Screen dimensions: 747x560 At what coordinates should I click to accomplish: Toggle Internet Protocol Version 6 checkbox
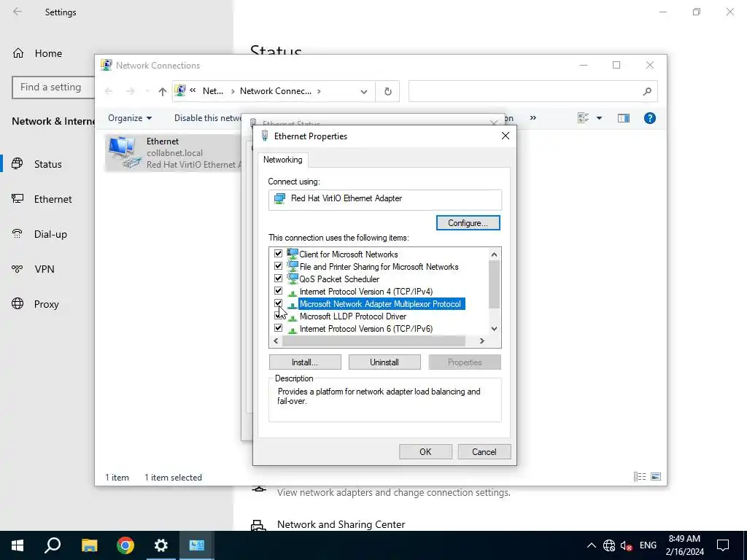click(278, 328)
